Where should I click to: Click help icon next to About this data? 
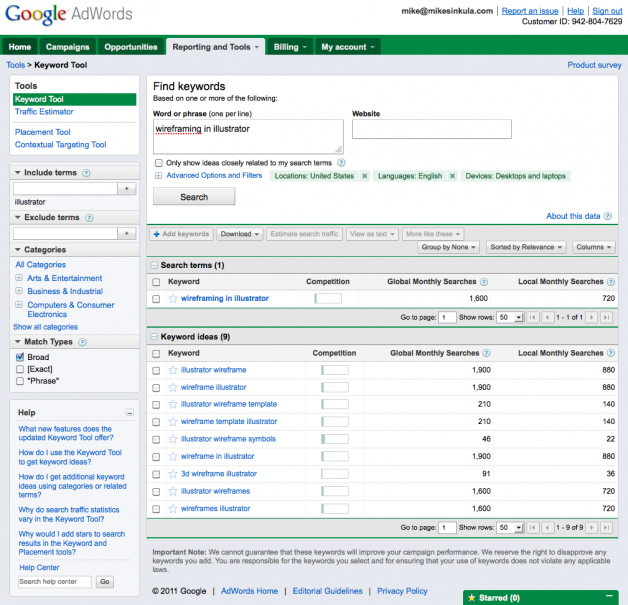coord(608,216)
